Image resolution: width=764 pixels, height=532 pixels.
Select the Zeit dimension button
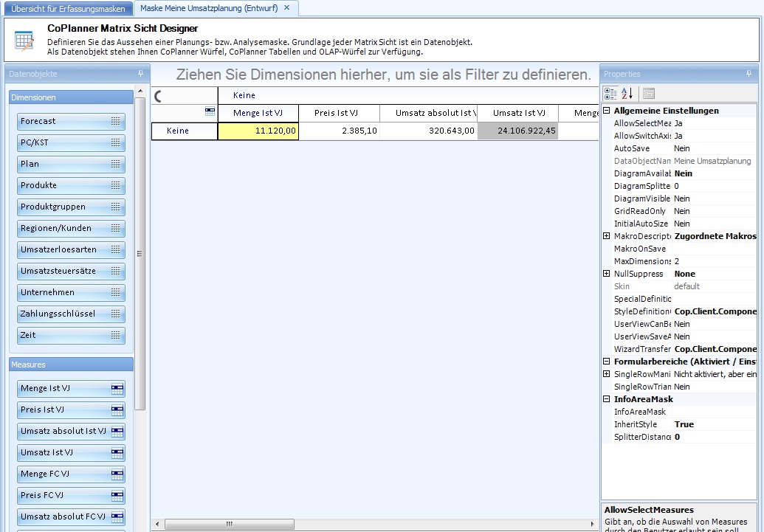(71, 336)
